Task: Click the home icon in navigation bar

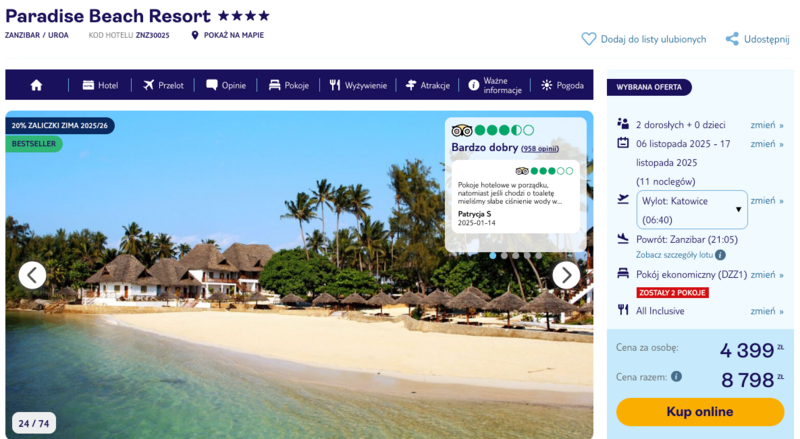Action: tap(36, 85)
